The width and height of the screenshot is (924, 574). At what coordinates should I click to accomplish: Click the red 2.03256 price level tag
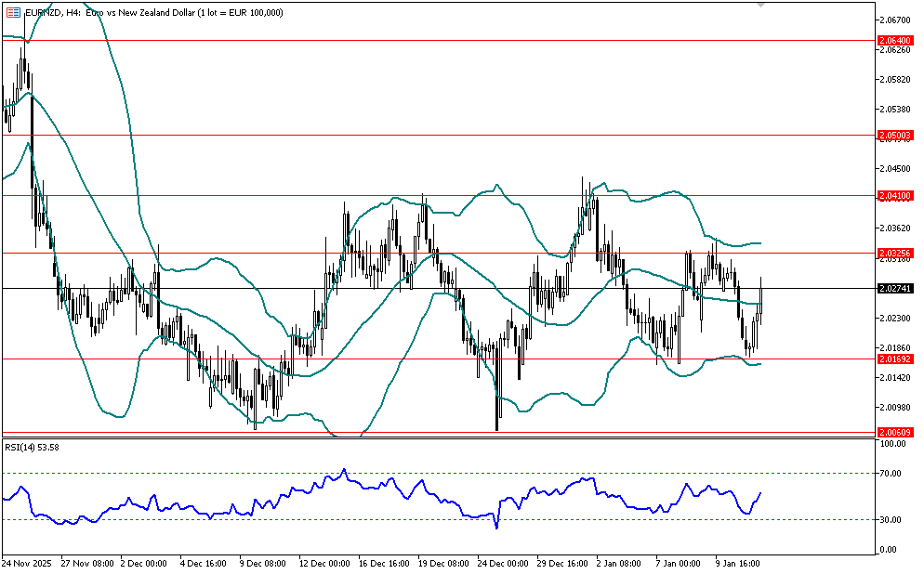(896, 253)
